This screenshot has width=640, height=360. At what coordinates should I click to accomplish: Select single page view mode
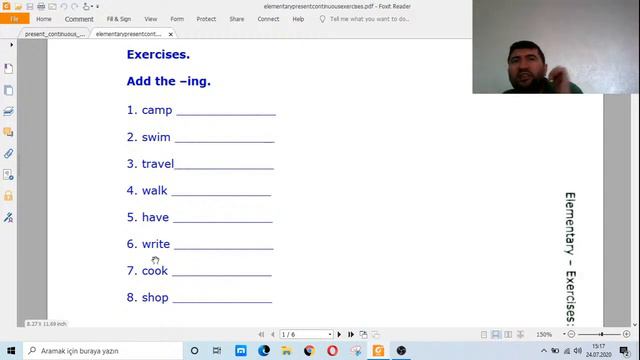click(484, 334)
